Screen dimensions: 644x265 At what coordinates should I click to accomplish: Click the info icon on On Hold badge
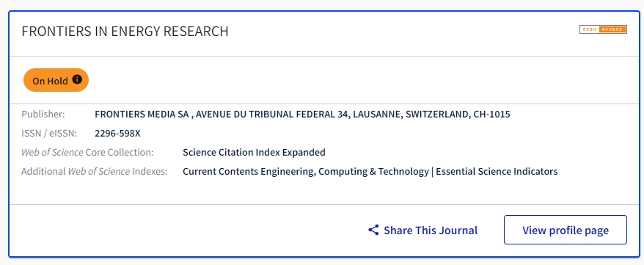click(x=77, y=79)
